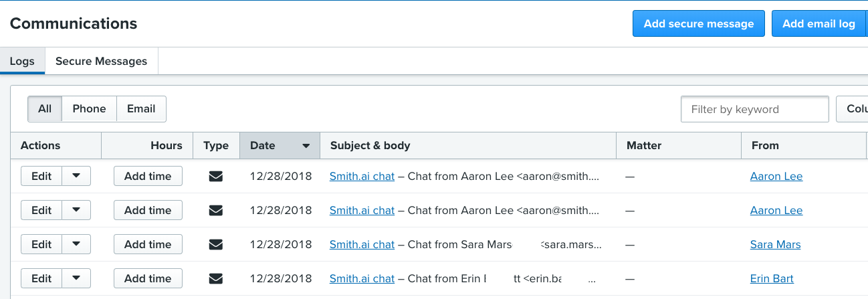
Task: Filter logs by Phone
Action: pos(89,109)
